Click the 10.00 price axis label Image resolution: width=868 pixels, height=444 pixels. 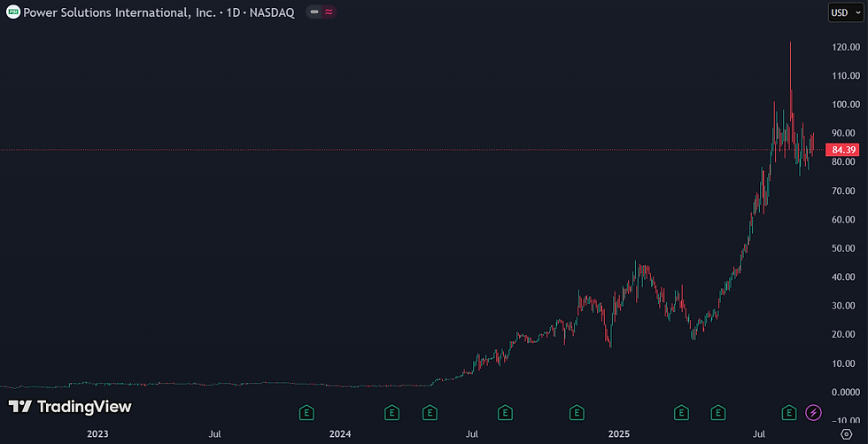[x=844, y=363]
